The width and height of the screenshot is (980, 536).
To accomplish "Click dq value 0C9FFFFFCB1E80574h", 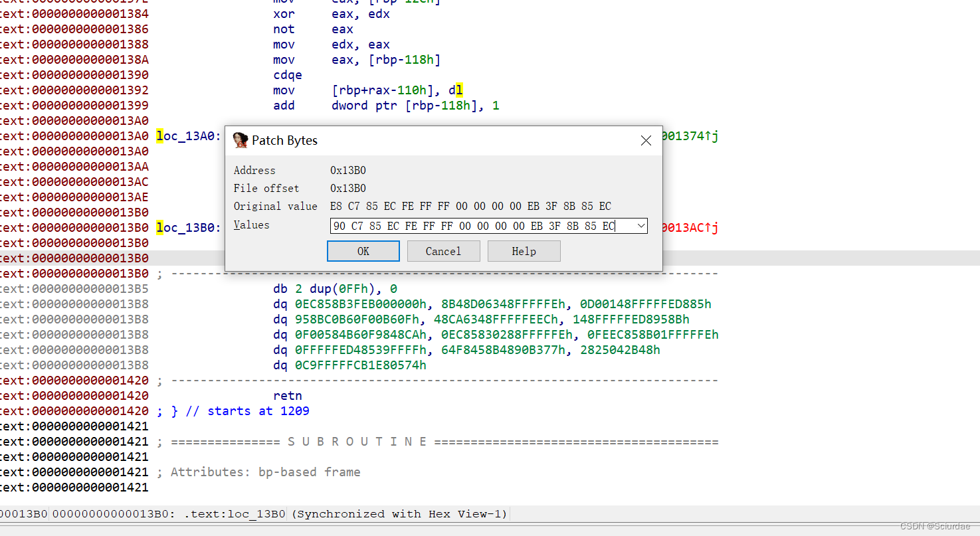I will (x=361, y=365).
